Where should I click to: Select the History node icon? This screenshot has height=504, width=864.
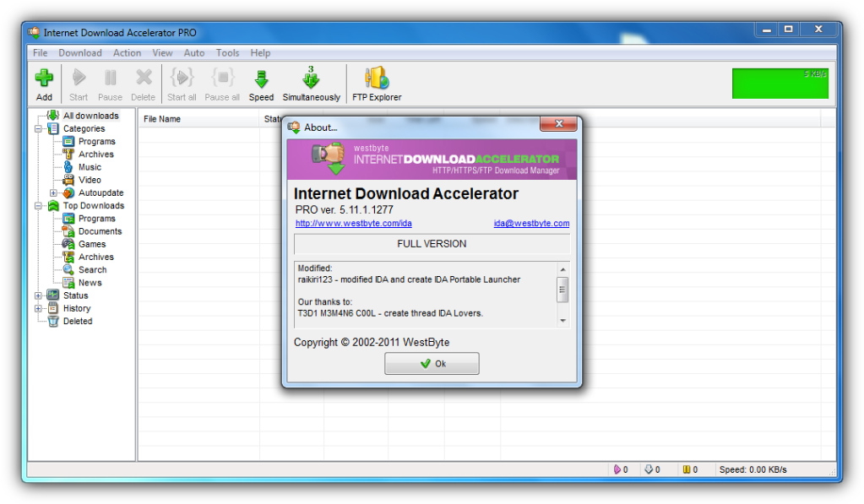coord(53,308)
